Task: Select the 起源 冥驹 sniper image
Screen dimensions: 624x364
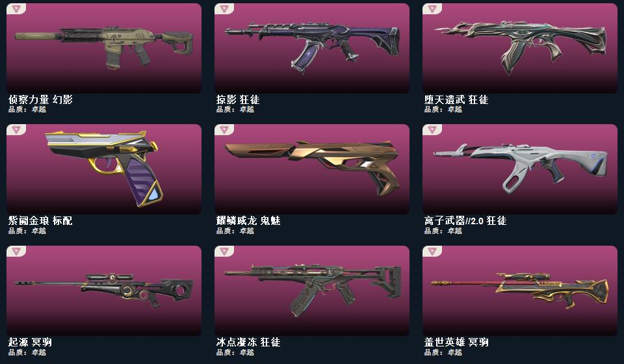Action: point(104,290)
